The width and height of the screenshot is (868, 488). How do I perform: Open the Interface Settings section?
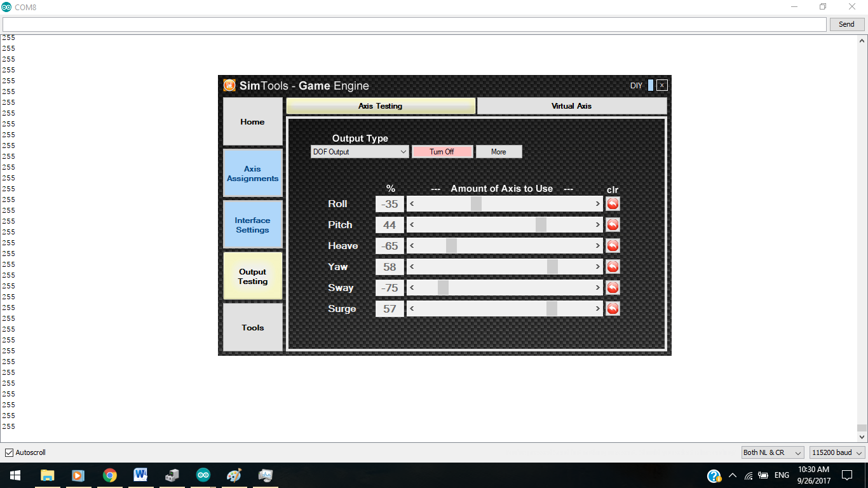click(x=252, y=225)
